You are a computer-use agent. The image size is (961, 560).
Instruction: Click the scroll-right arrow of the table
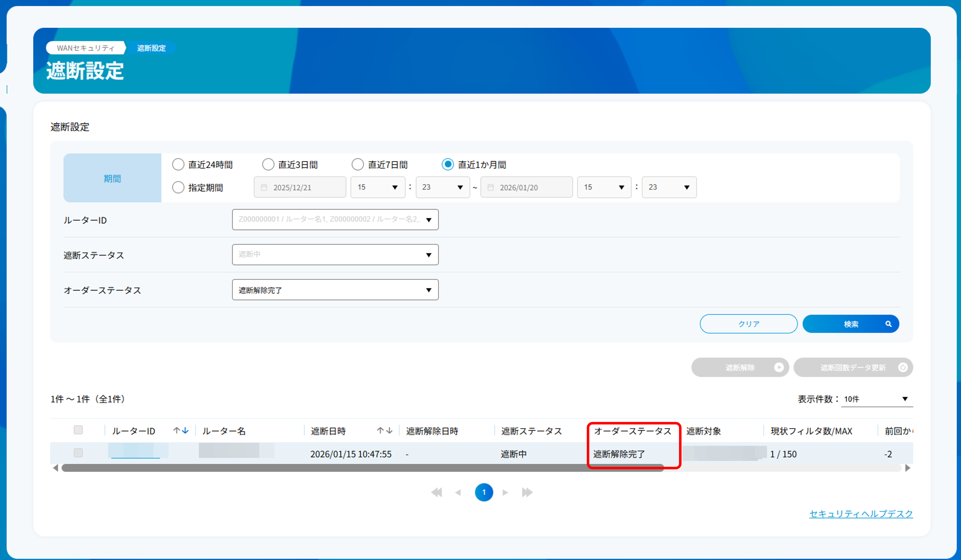[908, 468]
